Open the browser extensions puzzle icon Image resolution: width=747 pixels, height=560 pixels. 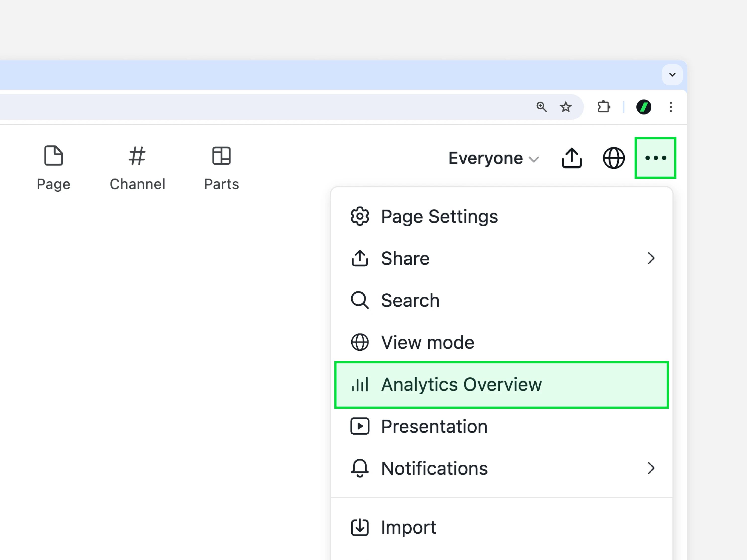pyautogui.click(x=604, y=107)
